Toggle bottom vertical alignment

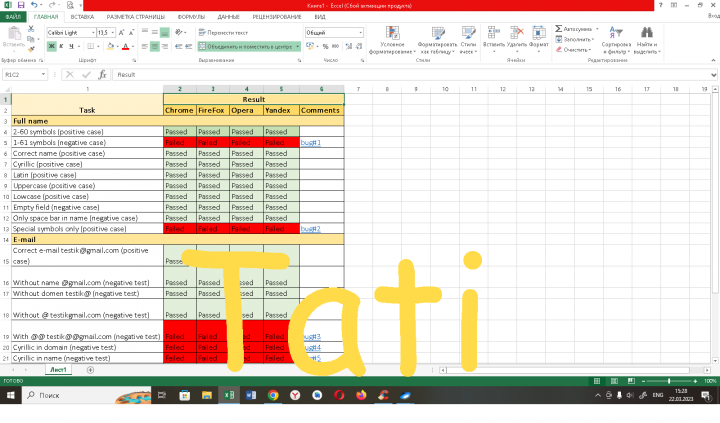pos(164,33)
